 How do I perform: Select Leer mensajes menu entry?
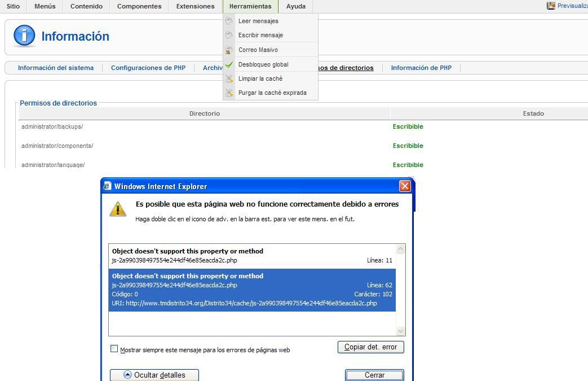point(271,21)
